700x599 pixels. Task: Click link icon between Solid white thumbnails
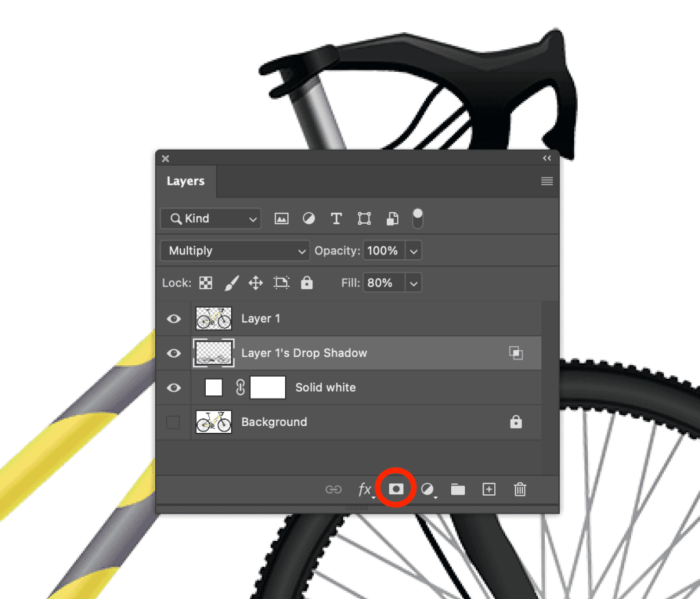[x=240, y=387]
